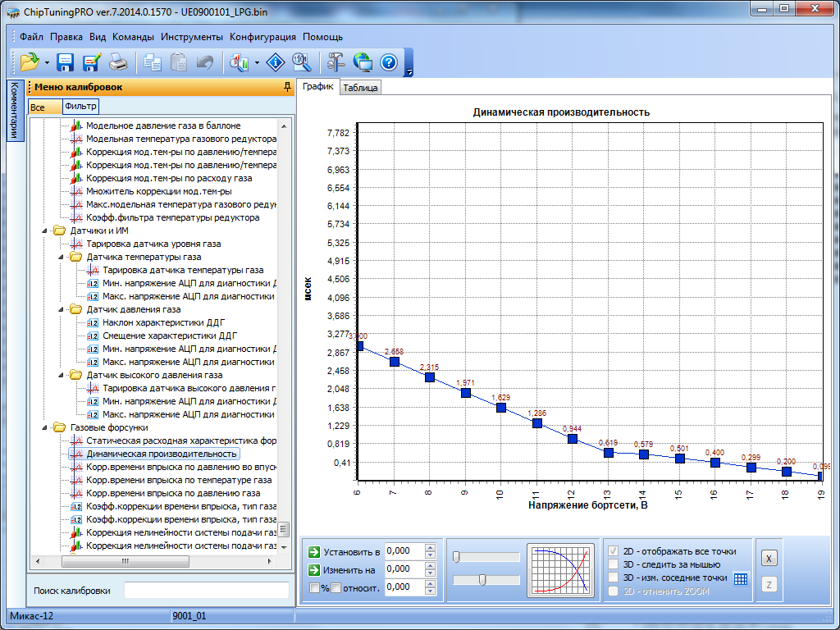840x630 pixels.
Task: Click the blue question mark help icon
Action: point(389,62)
